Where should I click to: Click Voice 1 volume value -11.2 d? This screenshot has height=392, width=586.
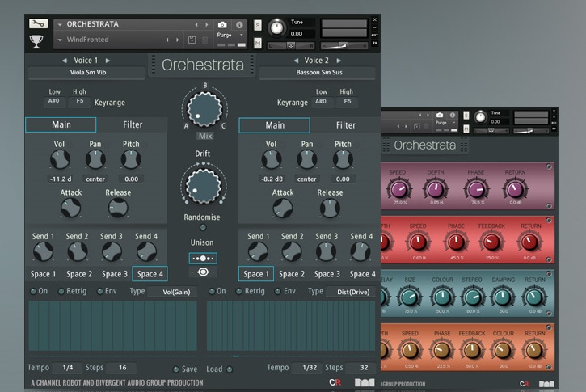[61, 179]
